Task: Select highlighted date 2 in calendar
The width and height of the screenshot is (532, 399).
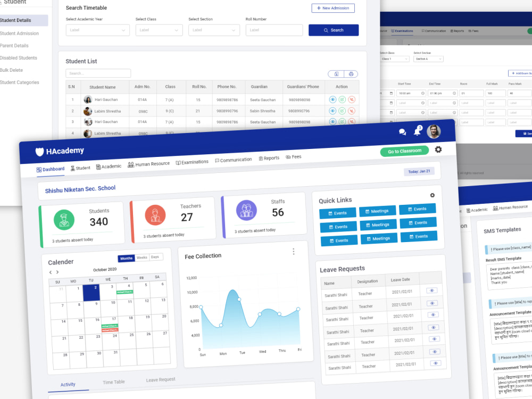Action: (92, 293)
